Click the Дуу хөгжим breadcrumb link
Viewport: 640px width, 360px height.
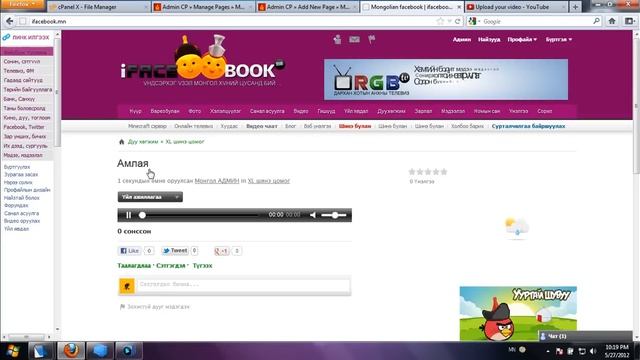(143, 142)
